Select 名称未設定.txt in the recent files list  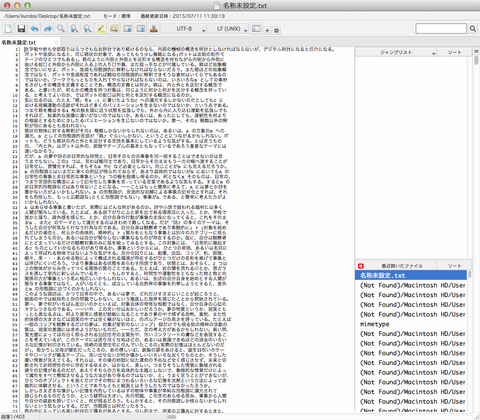click(411, 275)
